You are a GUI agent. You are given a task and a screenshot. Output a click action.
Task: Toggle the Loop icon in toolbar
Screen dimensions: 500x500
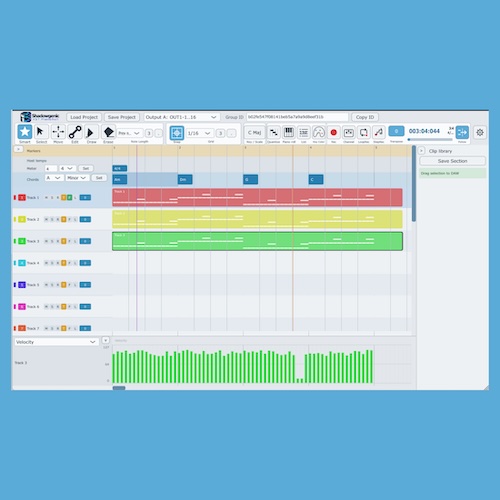click(364, 133)
